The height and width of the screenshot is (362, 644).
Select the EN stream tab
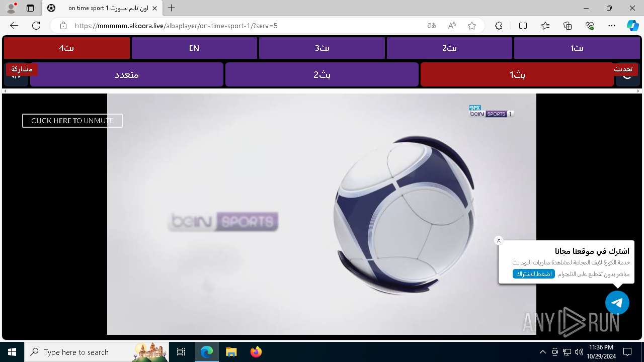[194, 48]
